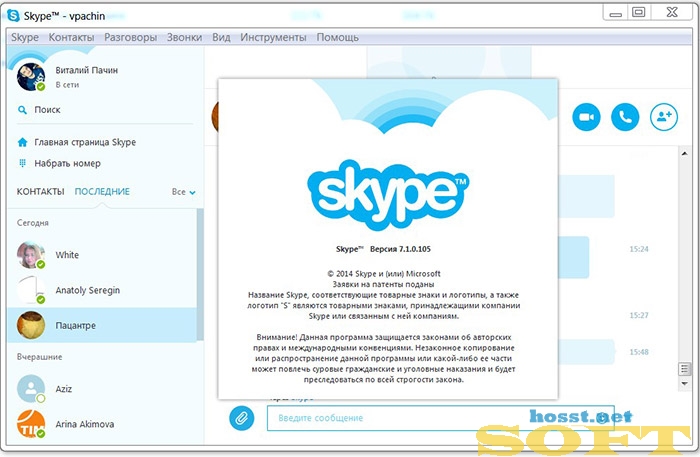Switch to the ПОСЛЕДНИЕ tab
The height and width of the screenshot is (457, 700).
point(102,191)
